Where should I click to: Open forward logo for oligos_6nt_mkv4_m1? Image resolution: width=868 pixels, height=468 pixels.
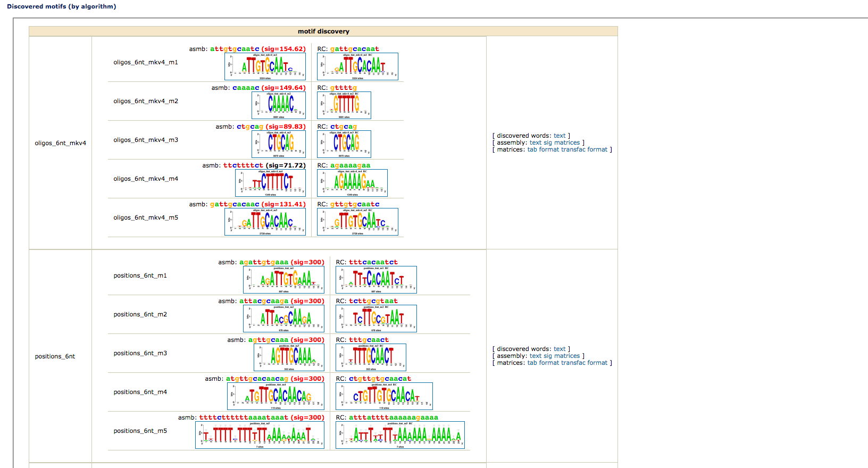pos(265,66)
